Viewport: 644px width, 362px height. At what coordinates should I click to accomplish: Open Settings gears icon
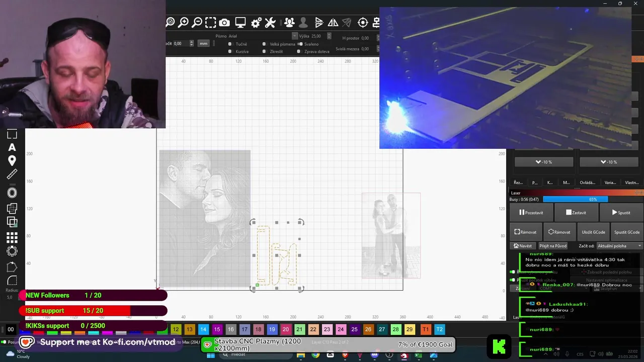coord(256,23)
